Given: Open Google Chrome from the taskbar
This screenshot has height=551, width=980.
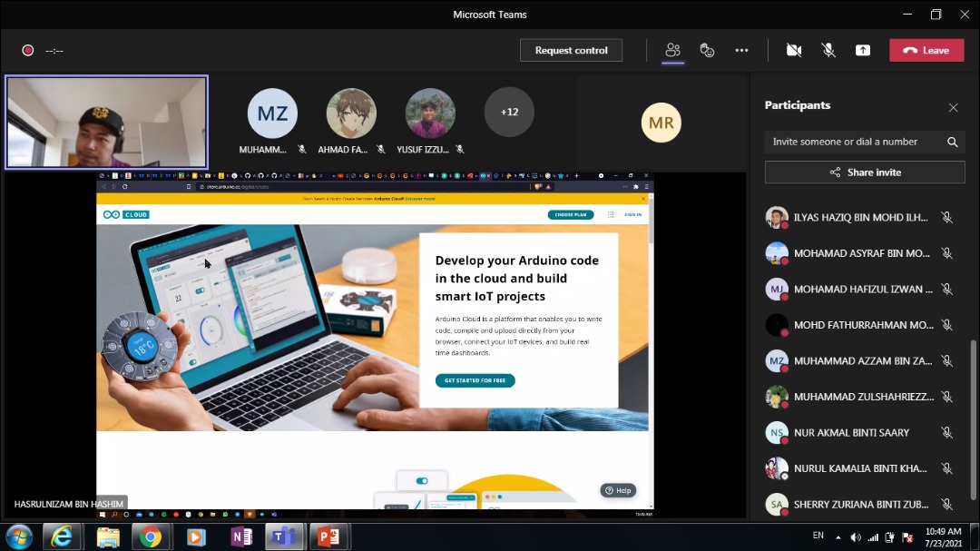Looking at the screenshot, I should tap(151, 536).
